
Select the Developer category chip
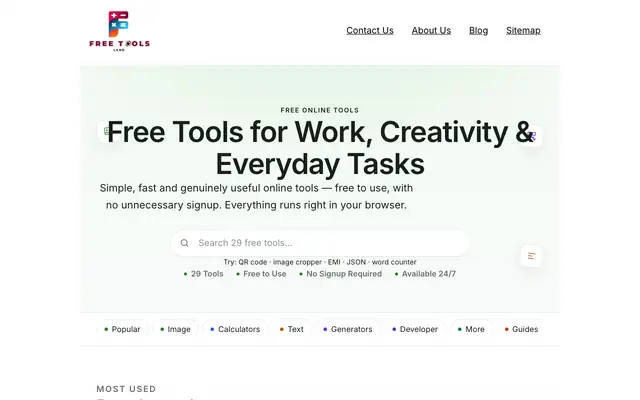click(x=415, y=329)
